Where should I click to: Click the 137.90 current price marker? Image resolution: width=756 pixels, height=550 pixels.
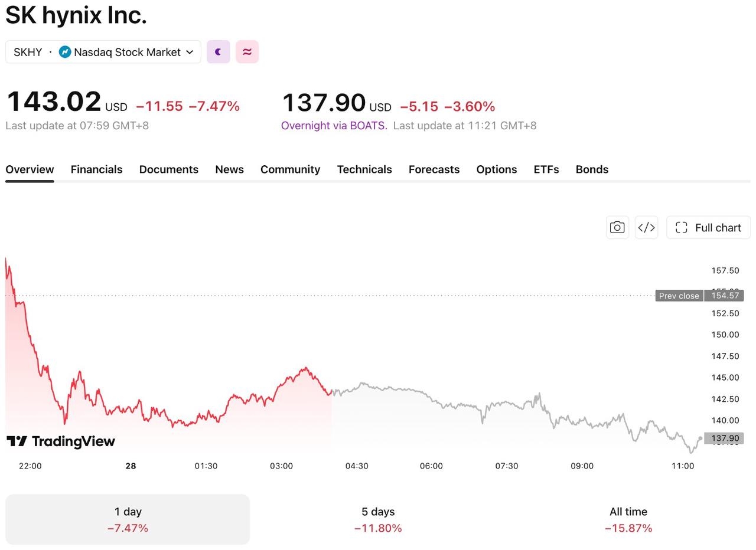(725, 438)
